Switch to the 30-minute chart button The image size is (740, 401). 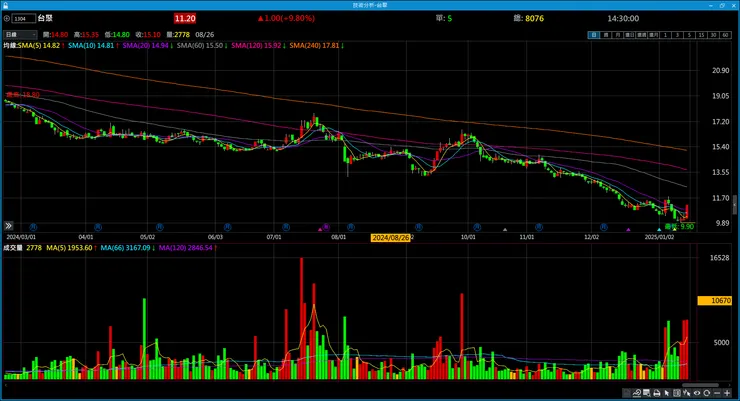tap(713, 35)
